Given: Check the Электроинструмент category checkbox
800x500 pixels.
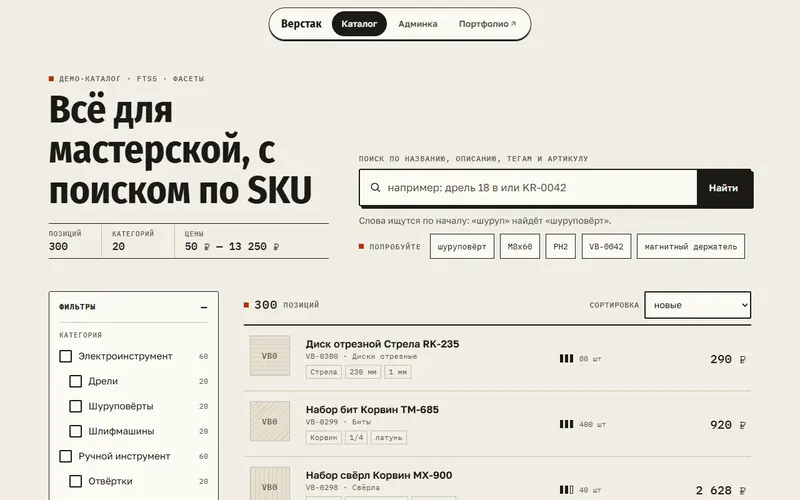Looking at the screenshot, I should [65, 356].
